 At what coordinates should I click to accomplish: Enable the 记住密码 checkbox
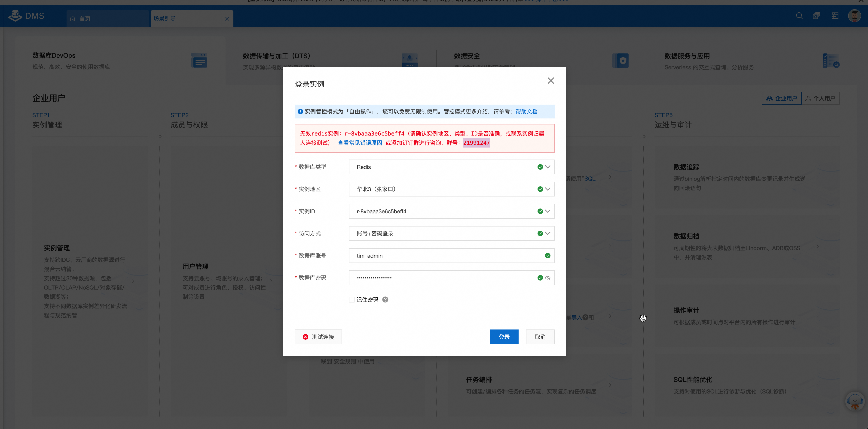click(351, 300)
